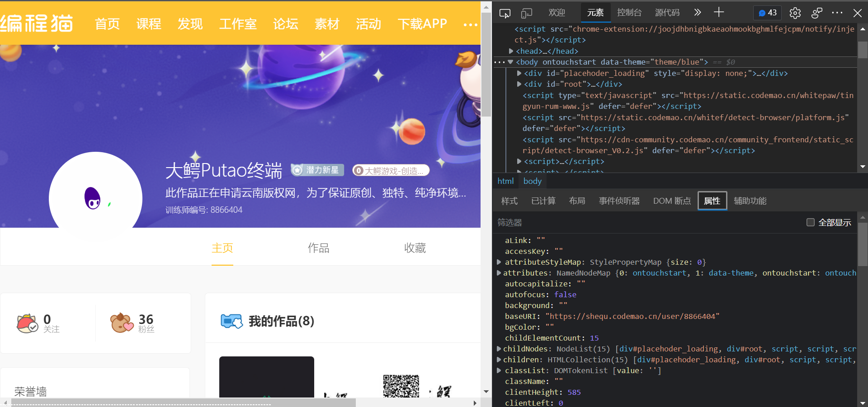The height and width of the screenshot is (407, 868).
Task: Expand the head element node
Action: tap(511, 51)
